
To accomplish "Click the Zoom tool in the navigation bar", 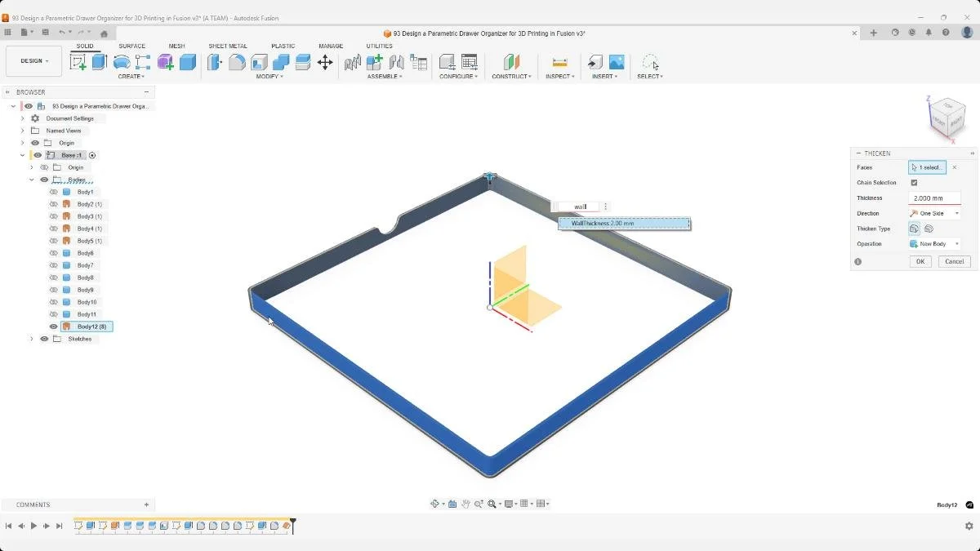I will (x=492, y=504).
